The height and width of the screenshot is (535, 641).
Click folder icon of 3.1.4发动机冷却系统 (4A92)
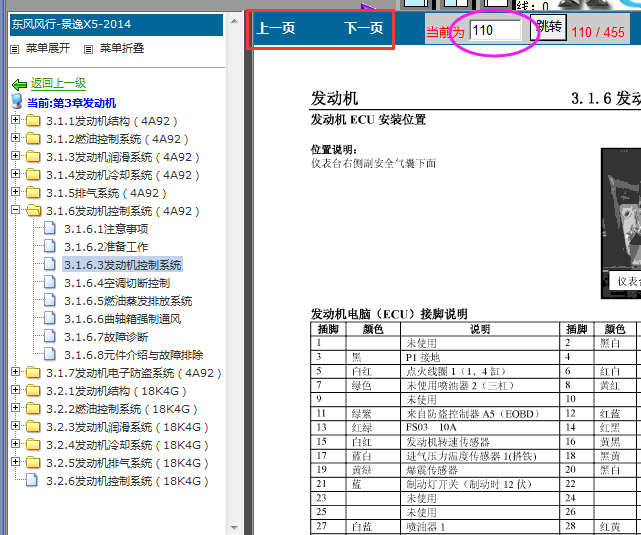(33, 175)
